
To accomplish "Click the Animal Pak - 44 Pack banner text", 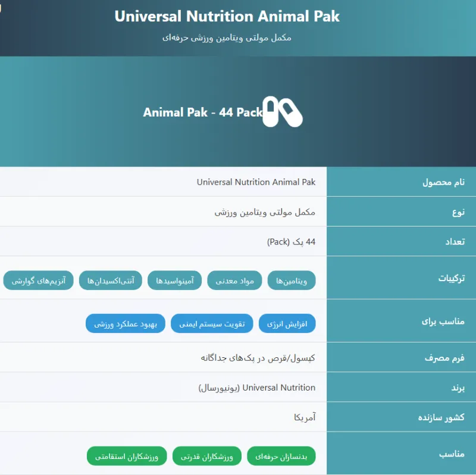I will click(x=202, y=112).
